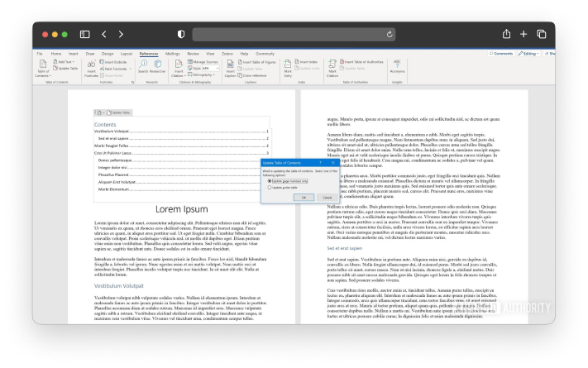
Task: Click the Sed et erat sapien heading on page two
Action: click(345, 248)
